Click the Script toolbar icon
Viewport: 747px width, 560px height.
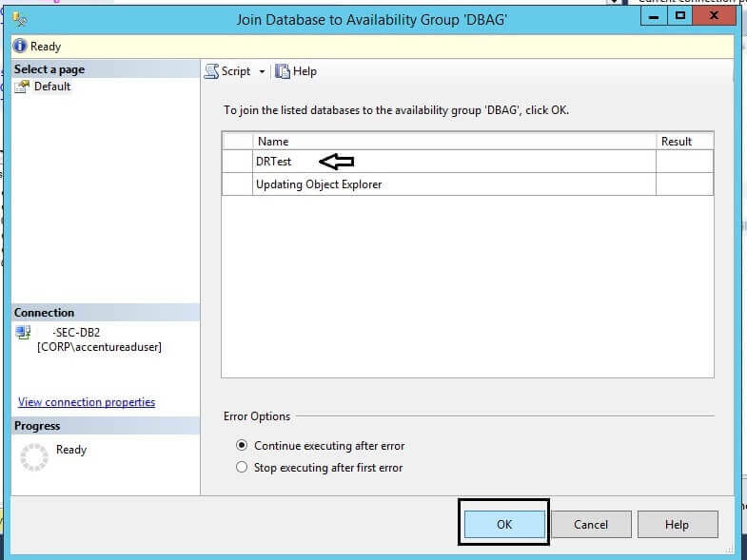pyautogui.click(x=212, y=71)
